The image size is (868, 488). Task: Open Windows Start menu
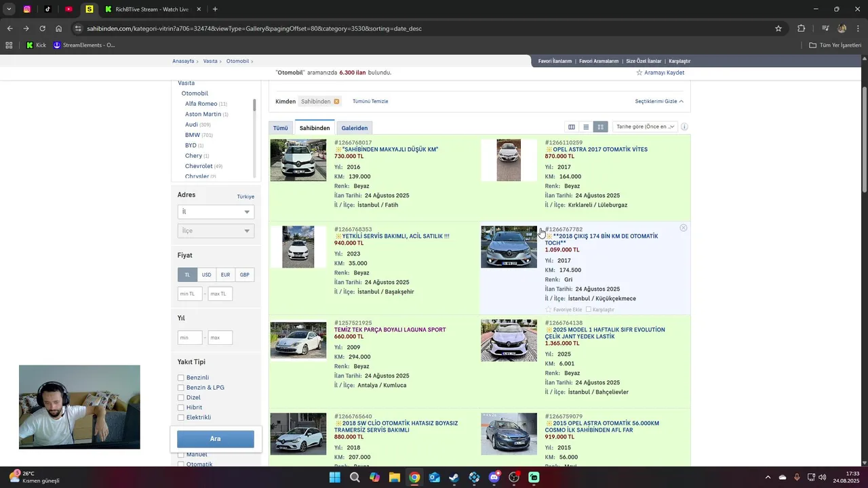(x=334, y=477)
